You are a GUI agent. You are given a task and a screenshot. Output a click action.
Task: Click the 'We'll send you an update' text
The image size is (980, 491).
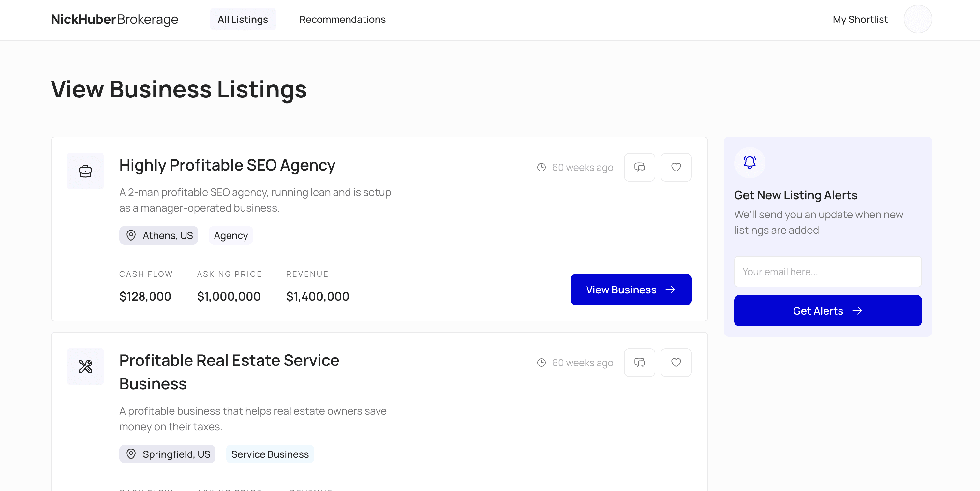coord(818,222)
